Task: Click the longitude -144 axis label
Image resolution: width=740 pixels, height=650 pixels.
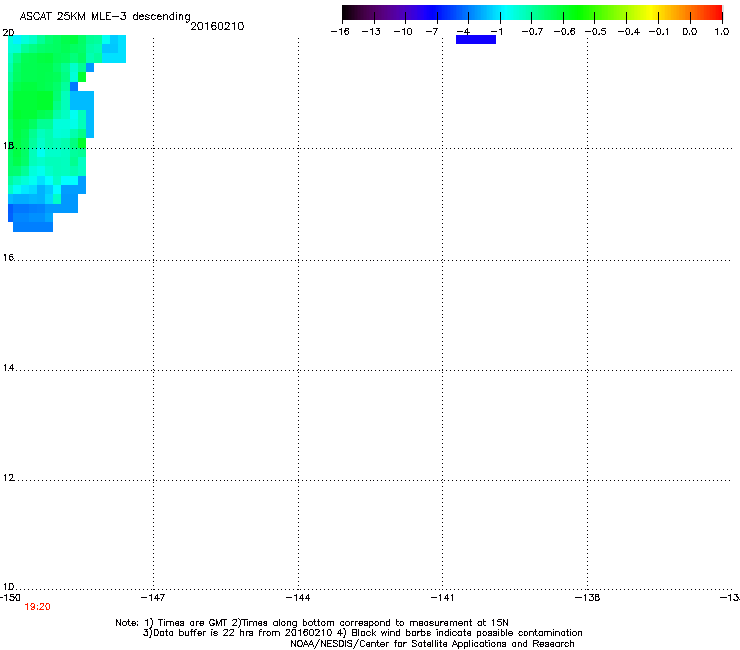Action: (298, 597)
